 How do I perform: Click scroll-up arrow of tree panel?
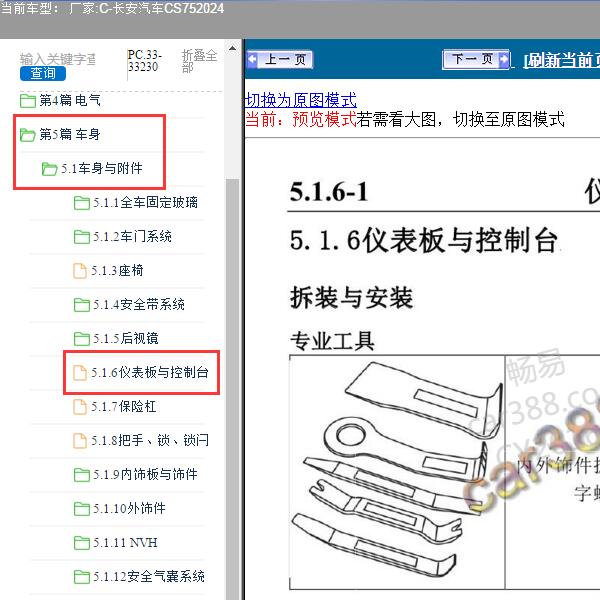tap(232, 49)
